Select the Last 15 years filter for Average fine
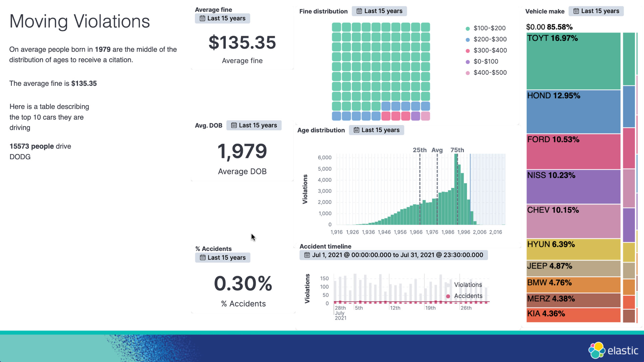 coord(223,18)
